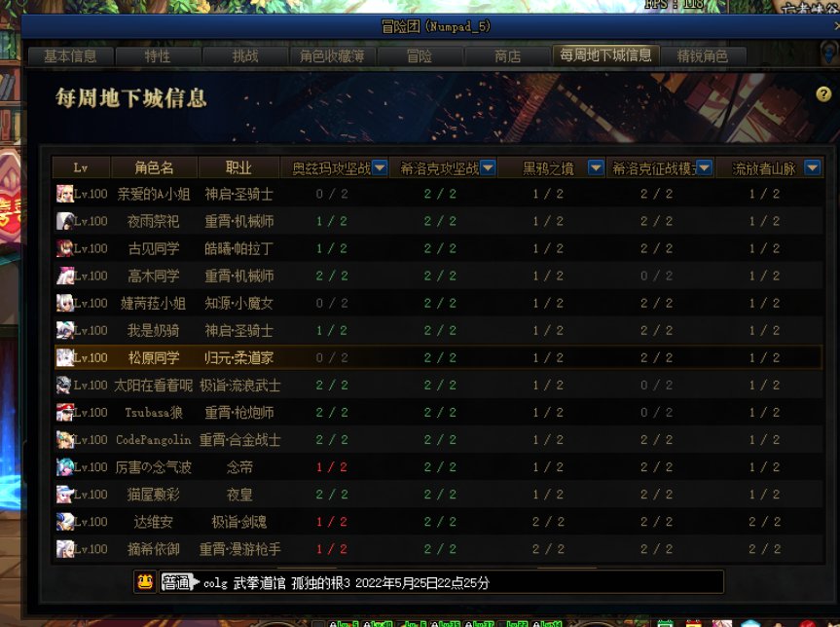Click 念帝 class text
Screen dimensions: 840x627
[239, 467]
